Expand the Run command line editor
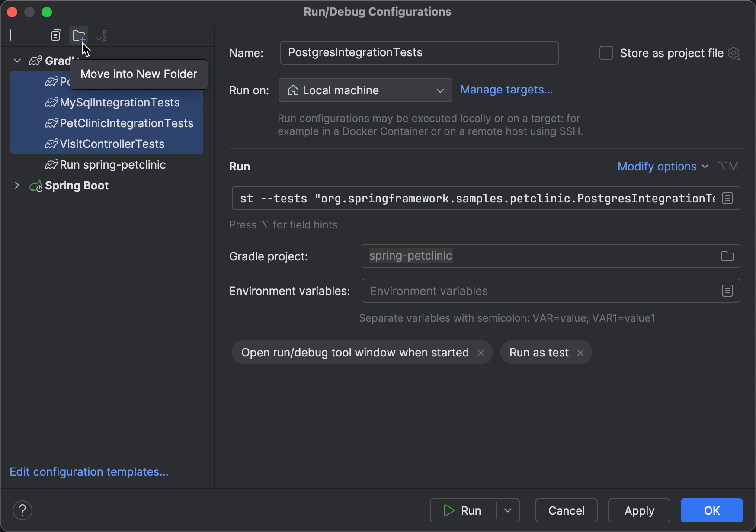The width and height of the screenshot is (756, 532). pos(727,198)
